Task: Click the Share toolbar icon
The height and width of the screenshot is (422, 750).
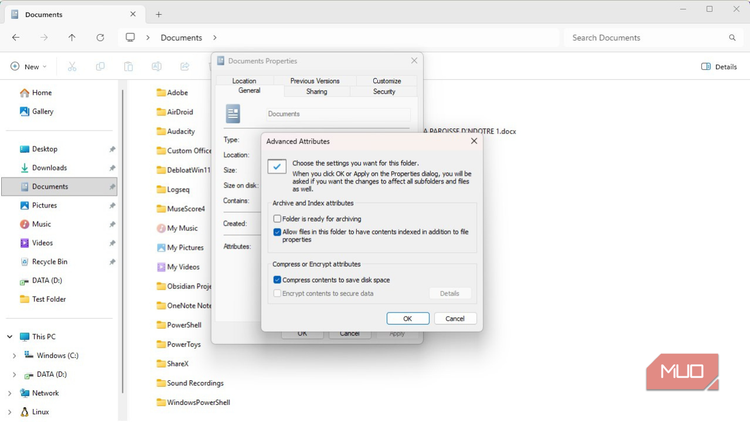Action: (185, 67)
